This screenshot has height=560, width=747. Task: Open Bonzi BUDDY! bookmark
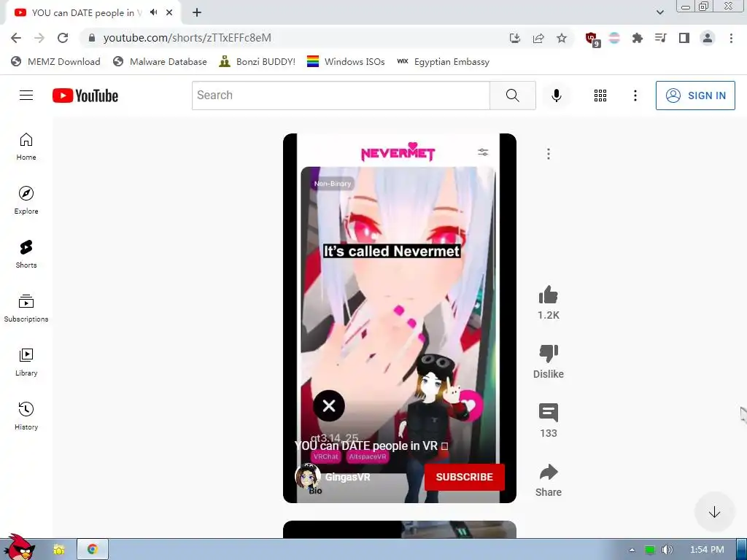click(x=258, y=62)
